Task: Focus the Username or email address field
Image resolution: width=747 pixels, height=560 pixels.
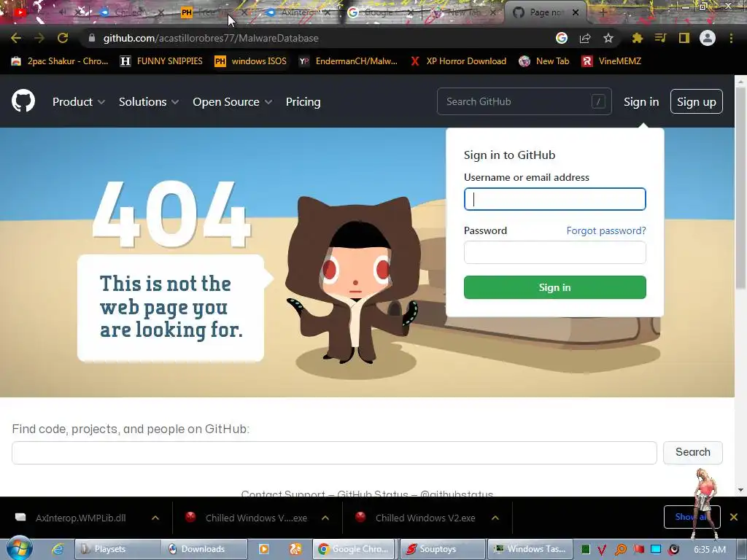Action: 555,199
